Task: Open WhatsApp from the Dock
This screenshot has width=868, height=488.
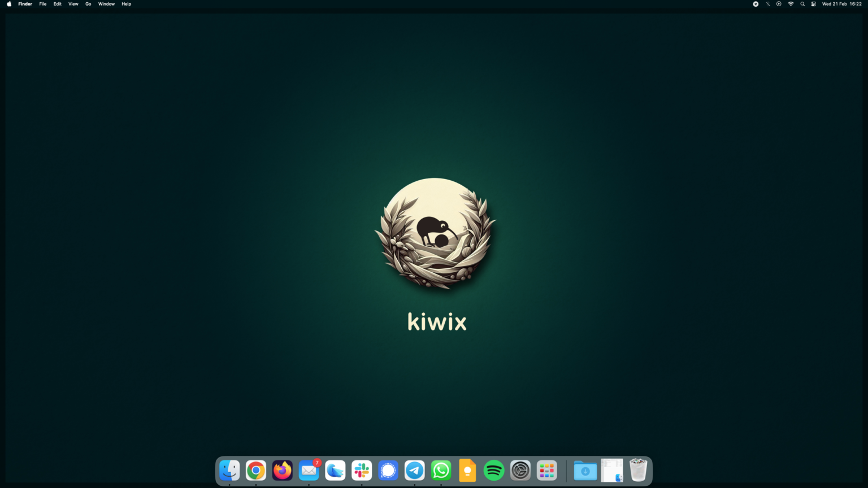Action: [x=441, y=470]
